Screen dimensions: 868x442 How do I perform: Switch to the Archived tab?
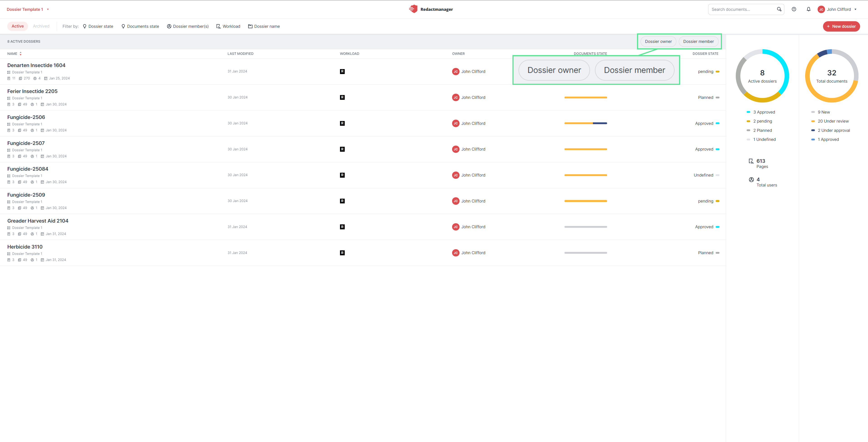click(41, 26)
